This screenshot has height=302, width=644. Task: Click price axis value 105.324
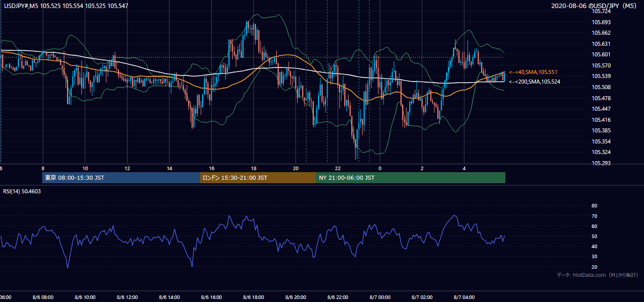tap(601, 152)
